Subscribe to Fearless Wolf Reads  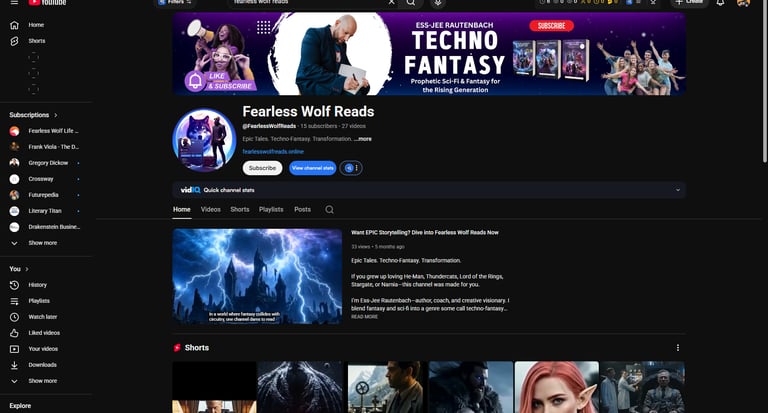[263, 168]
